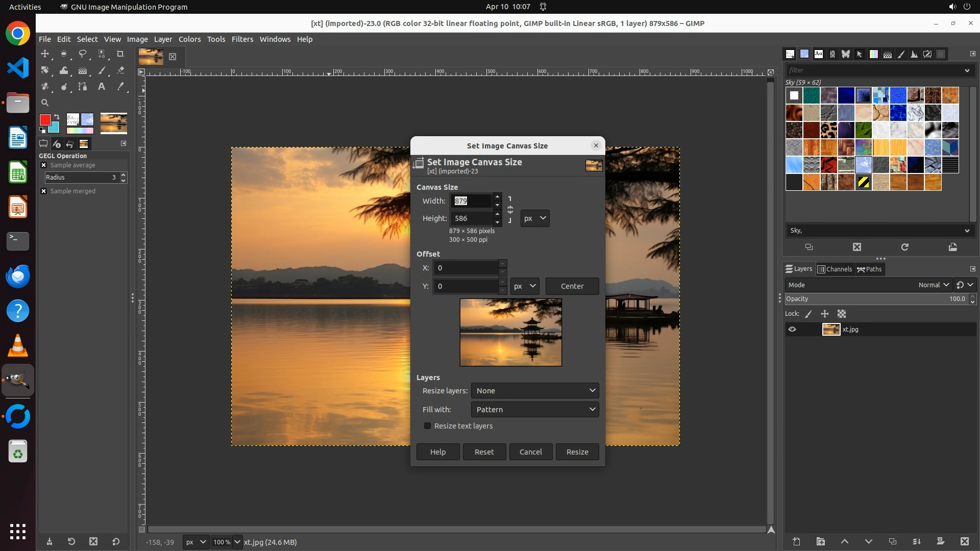Toggle Sample average checkbox
The height and width of the screenshot is (551, 980).
click(44, 165)
